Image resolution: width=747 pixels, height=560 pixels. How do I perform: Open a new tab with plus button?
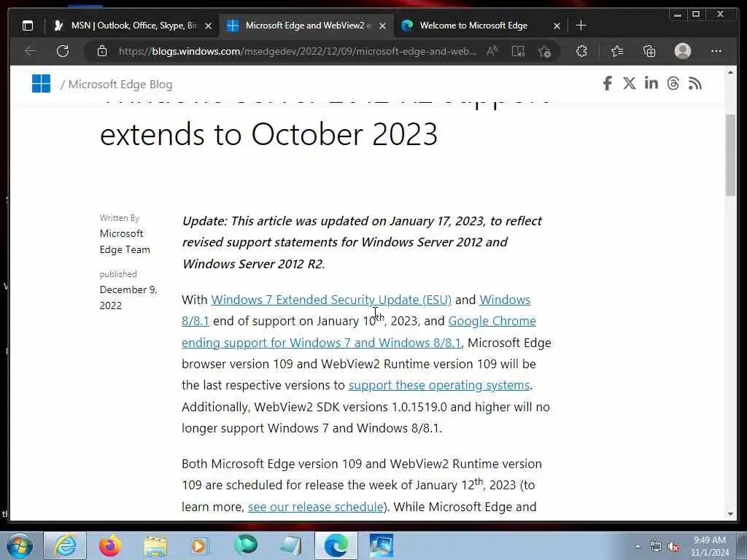tap(581, 26)
